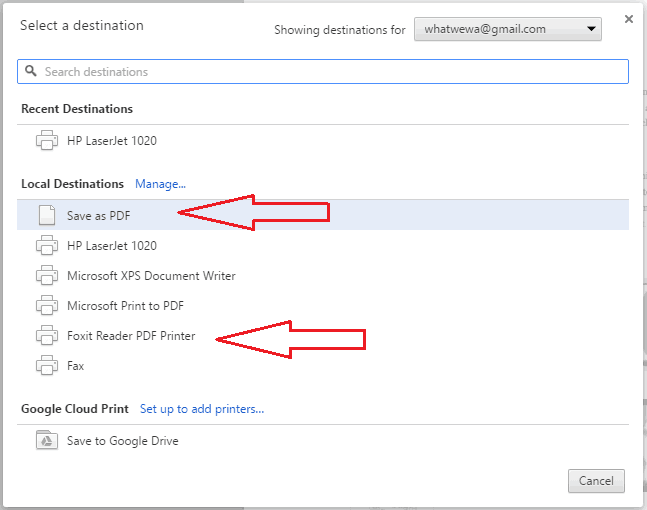Click the printer icon beside Fax

47,365
